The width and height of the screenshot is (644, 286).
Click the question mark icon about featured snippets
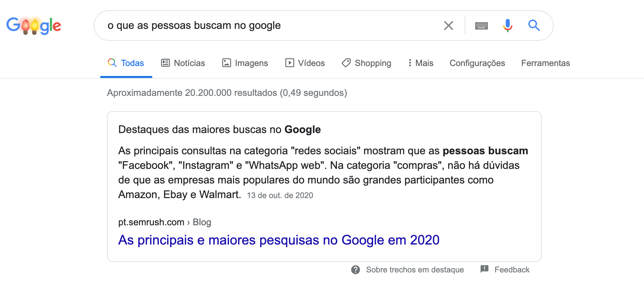coord(356,270)
